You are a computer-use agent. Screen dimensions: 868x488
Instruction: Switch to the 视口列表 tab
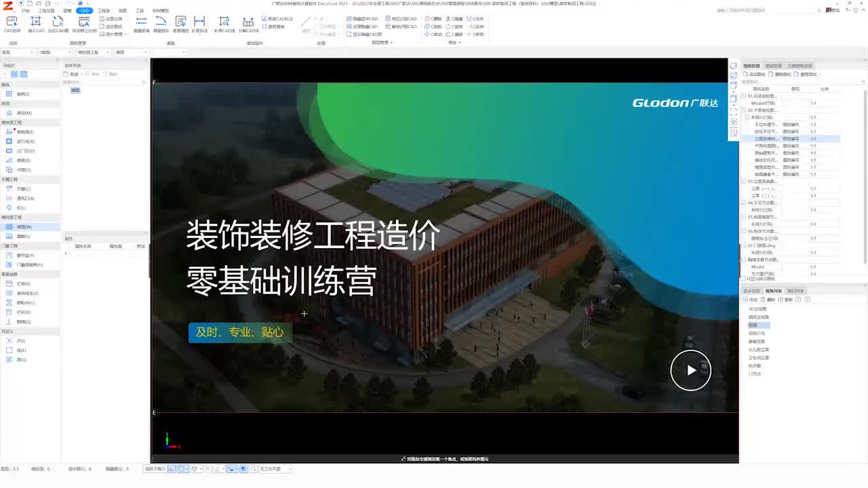click(x=795, y=291)
